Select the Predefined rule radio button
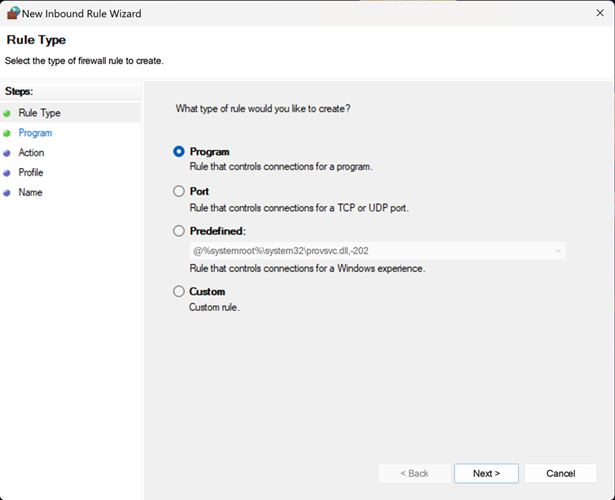Viewport: 615px width, 500px height. [x=179, y=231]
